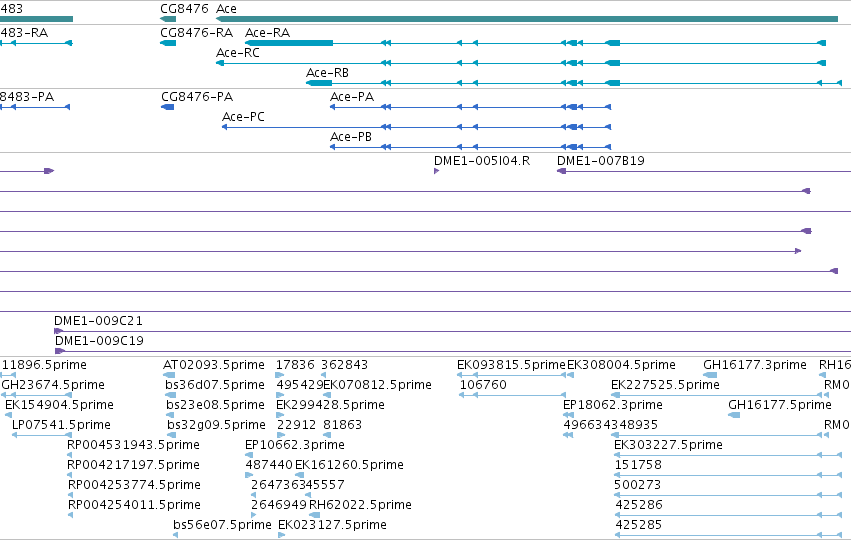Select the 500273 feature label

pos(638,485)
